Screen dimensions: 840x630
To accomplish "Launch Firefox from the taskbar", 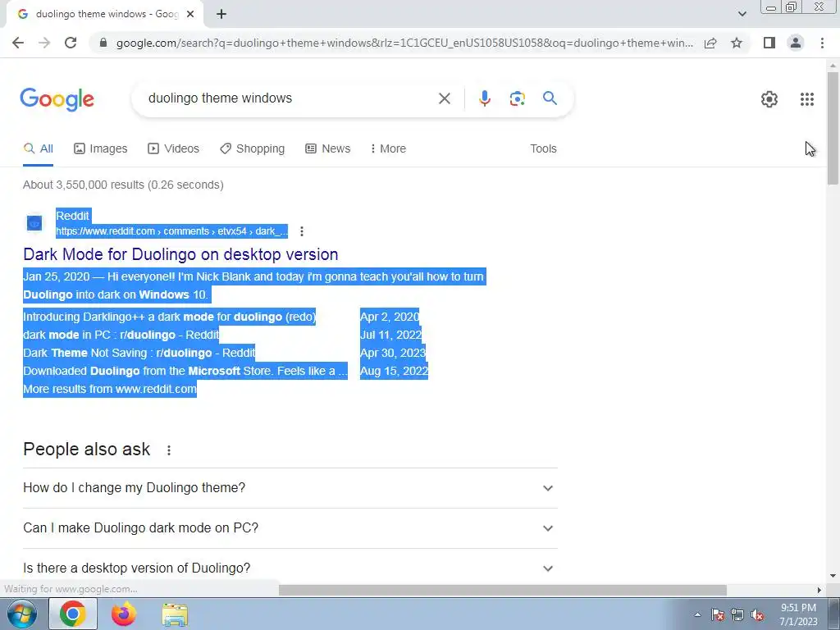I will (124, 614).
